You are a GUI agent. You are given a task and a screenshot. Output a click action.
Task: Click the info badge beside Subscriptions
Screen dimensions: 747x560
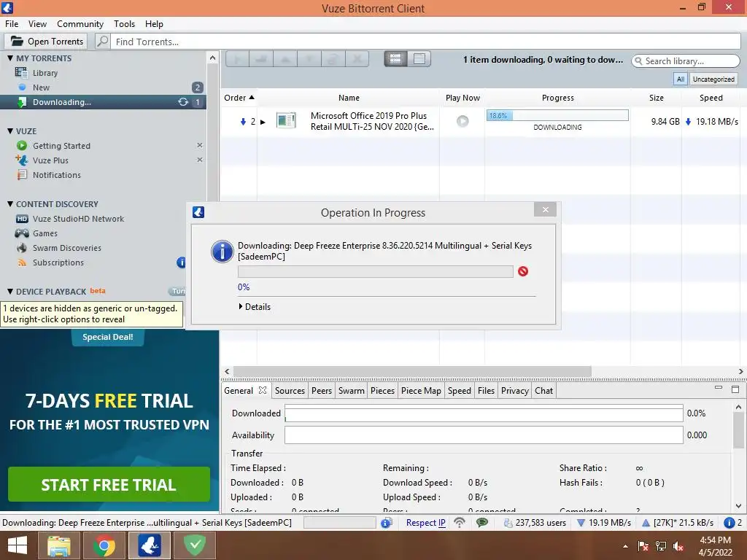[x=181, y=262]
